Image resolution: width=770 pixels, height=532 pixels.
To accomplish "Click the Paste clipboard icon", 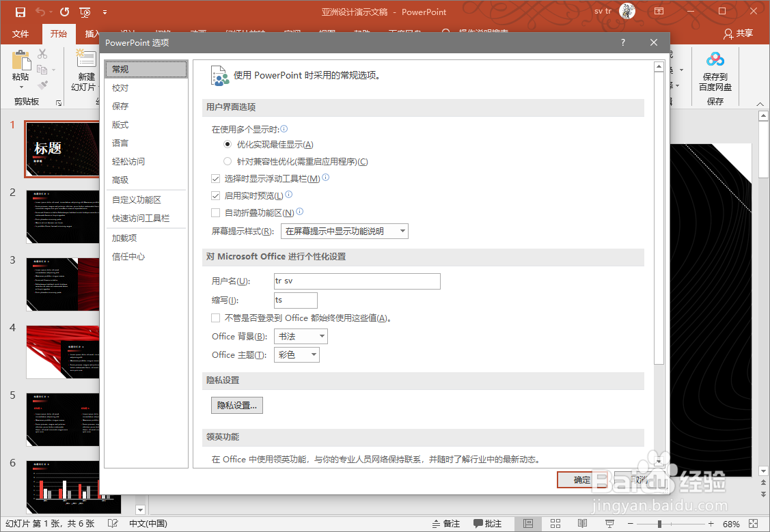I will [21, 60].
